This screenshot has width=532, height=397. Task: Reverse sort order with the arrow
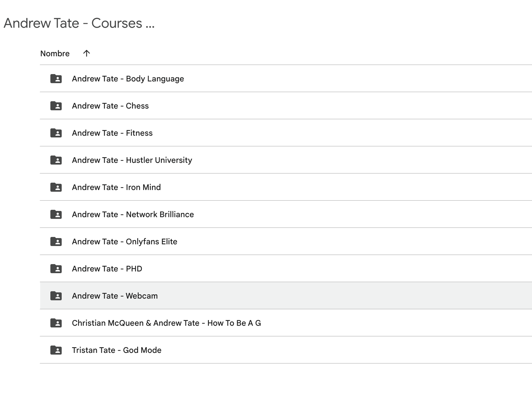[x=87, y=53]
